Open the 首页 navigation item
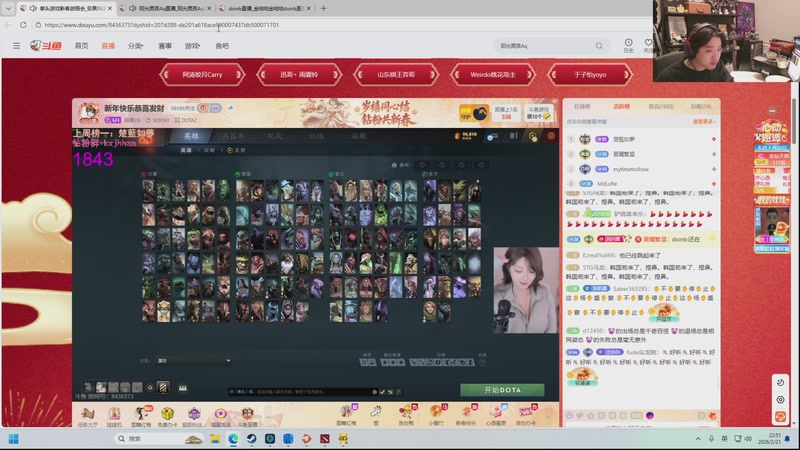 (81, 46)
